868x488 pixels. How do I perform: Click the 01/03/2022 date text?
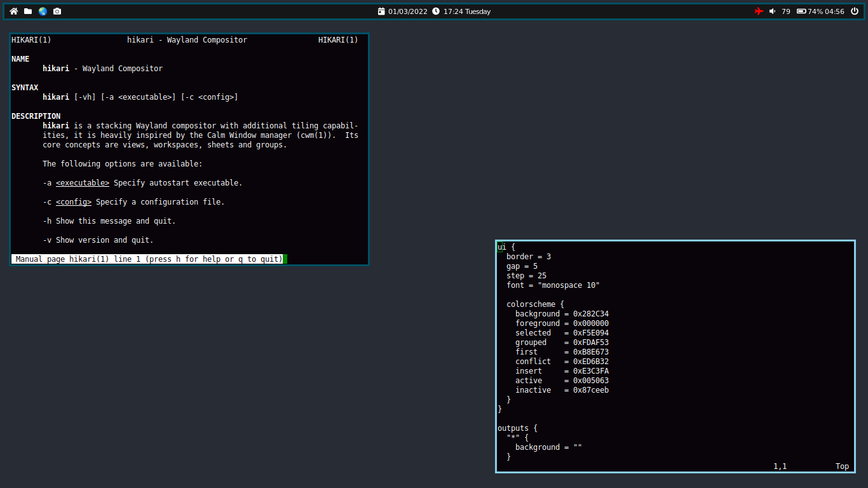pos(408,11)
